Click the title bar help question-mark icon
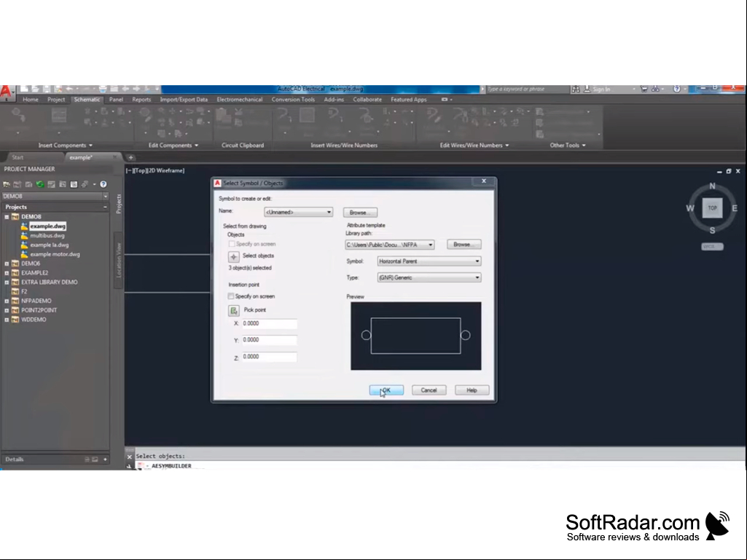Screen dimensions: 747x560 (676, 89)
